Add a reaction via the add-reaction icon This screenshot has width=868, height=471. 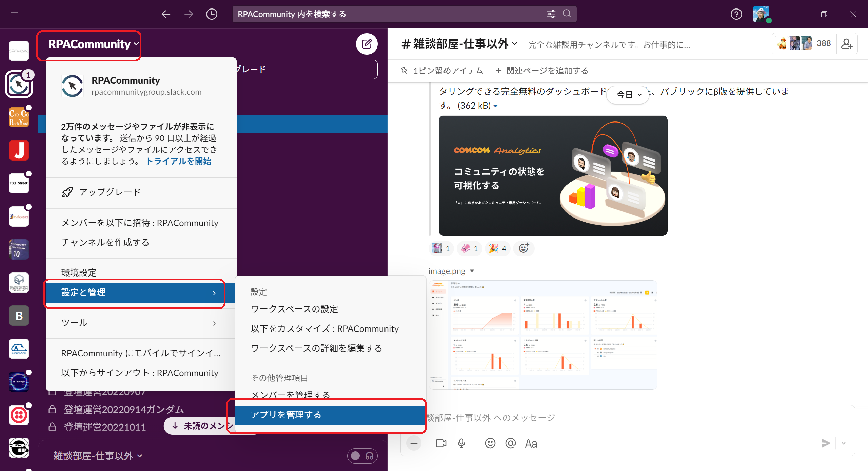[x=523, y=248]
